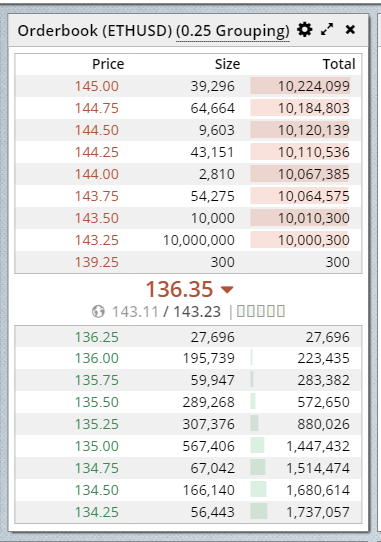Image resolution: width=381 pixels, height=542 pixels.
Task: Click the Price column header
Action: tap(108, 64)
